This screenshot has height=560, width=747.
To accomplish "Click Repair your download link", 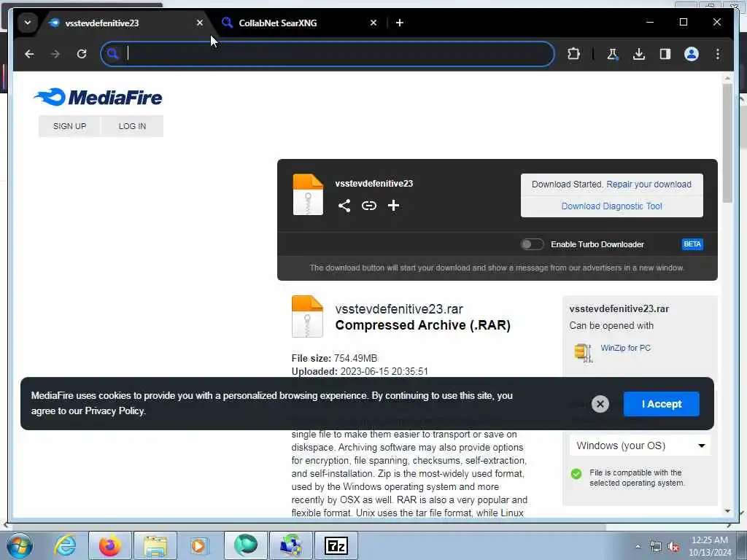I will pos(649,184).
